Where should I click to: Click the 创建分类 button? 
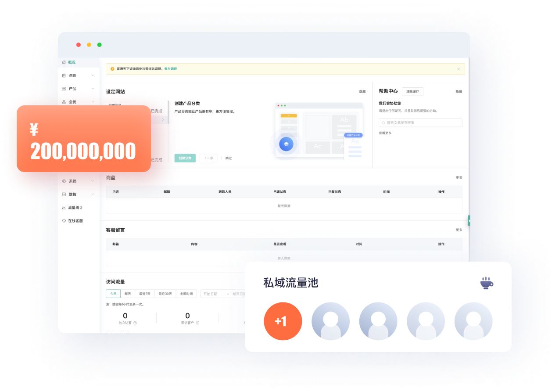185,158
